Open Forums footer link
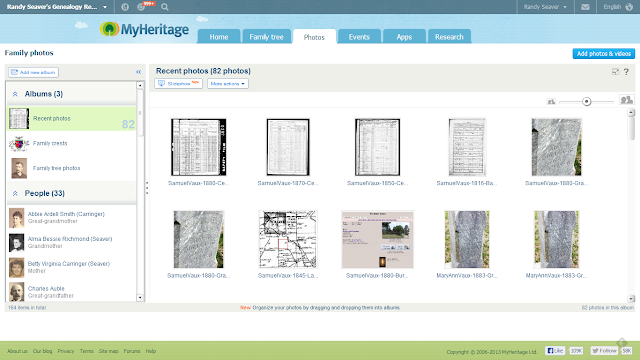Viewport: 640px width, 360px height. pyautogui.click(x=132, y=351)
